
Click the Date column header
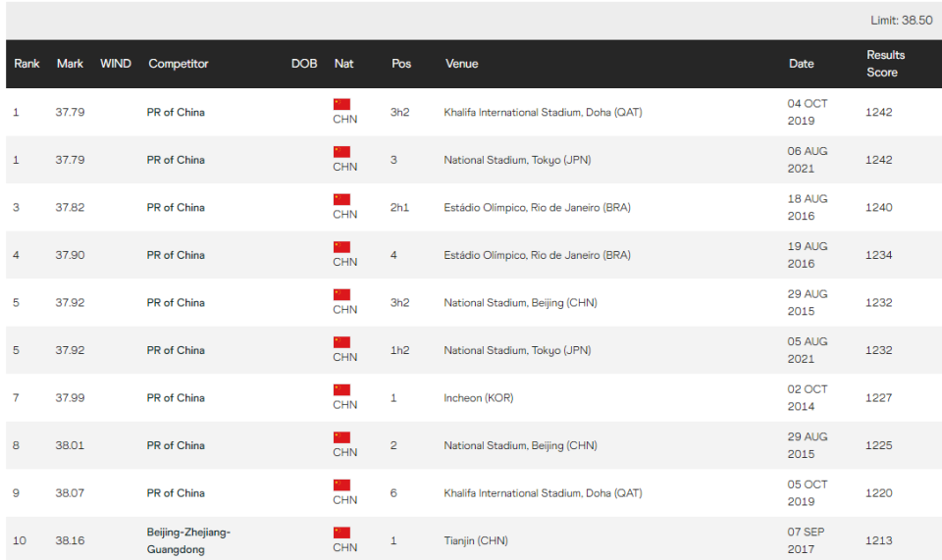click(x=802, y=64)
